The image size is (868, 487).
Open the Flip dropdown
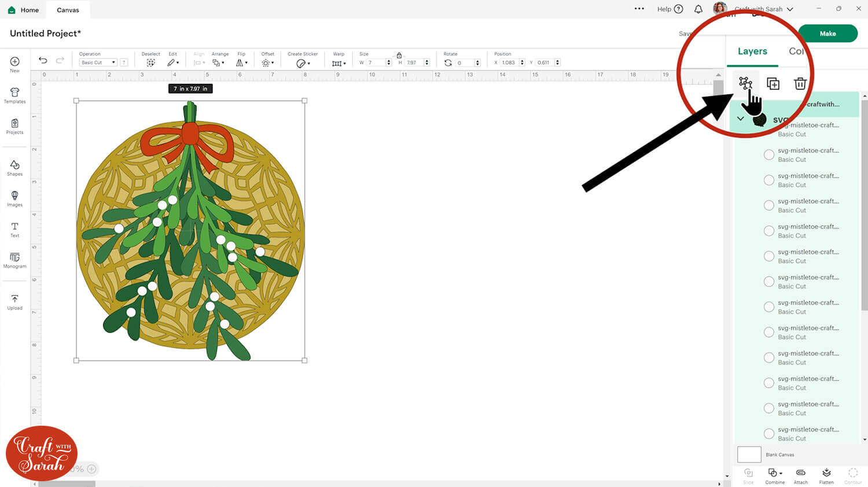242,62
